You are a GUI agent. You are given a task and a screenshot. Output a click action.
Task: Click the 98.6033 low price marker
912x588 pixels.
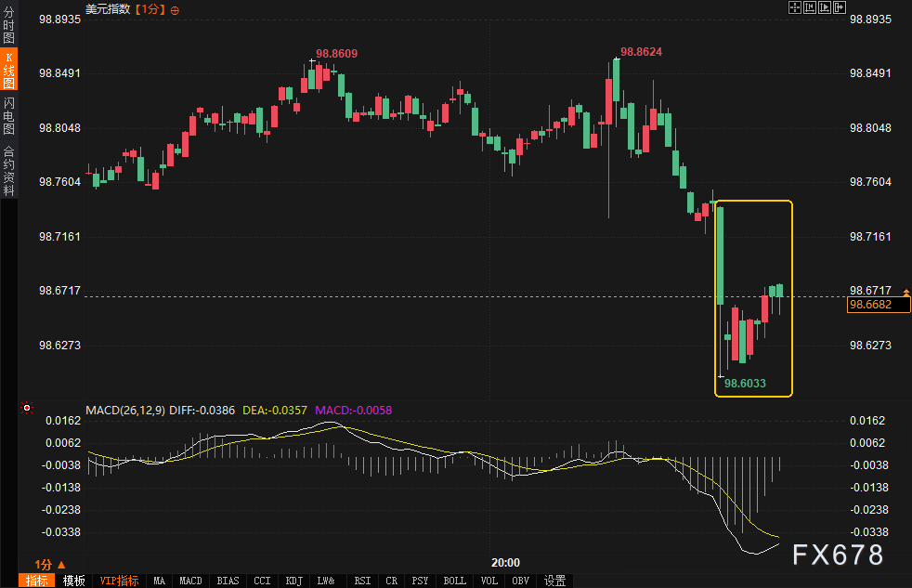tap(745, 383)
